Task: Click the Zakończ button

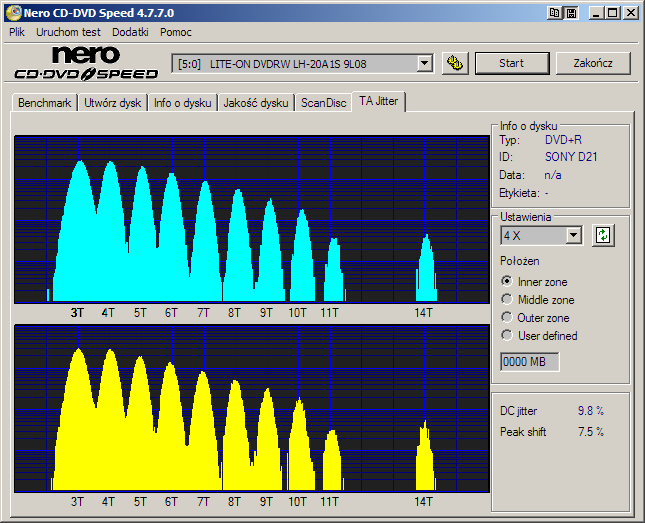Action: click(x=593, y=63)
